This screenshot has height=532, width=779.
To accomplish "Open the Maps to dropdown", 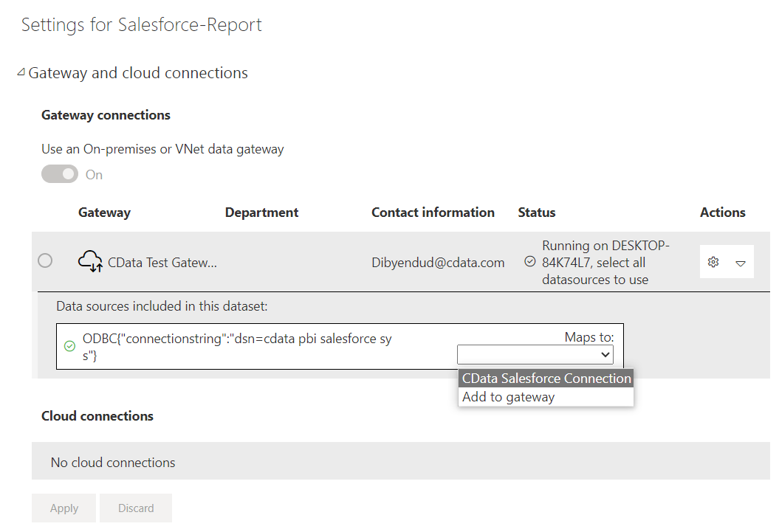I will (535, 355).
